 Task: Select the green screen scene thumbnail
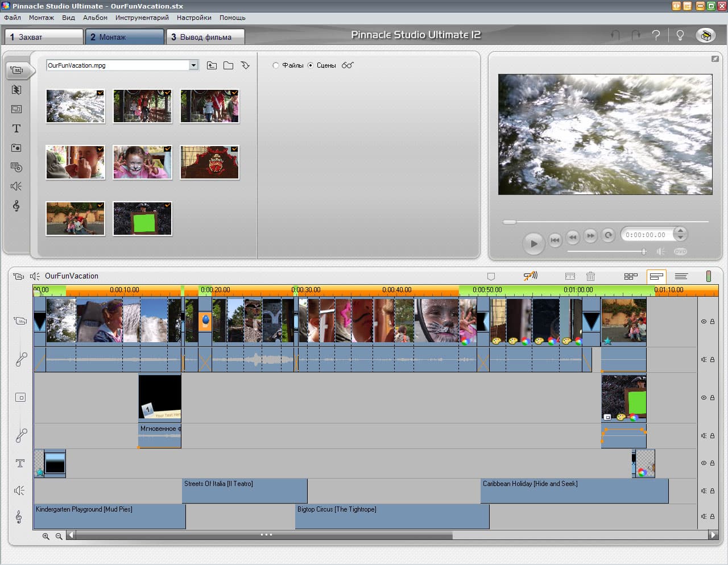142,218
